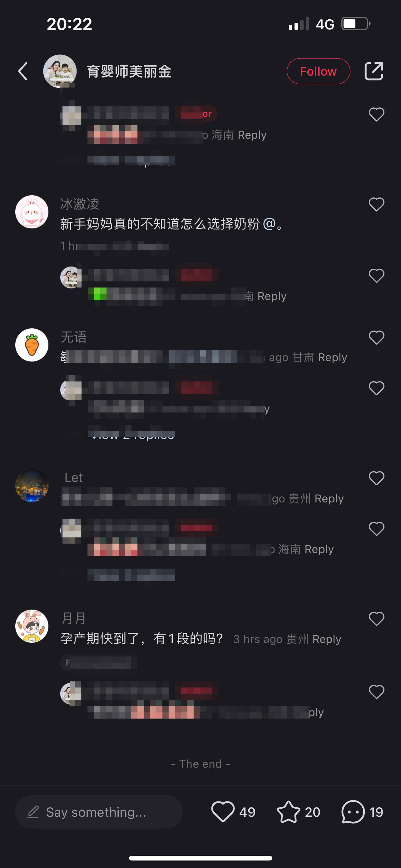
Task: Tap the post like heart showing 49
Action: coord(223,812)
